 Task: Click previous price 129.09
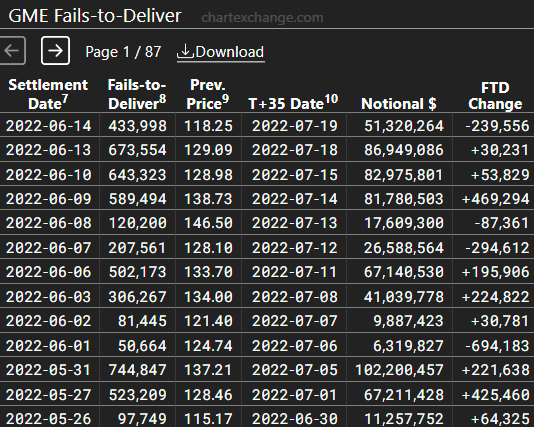[208, 150]
